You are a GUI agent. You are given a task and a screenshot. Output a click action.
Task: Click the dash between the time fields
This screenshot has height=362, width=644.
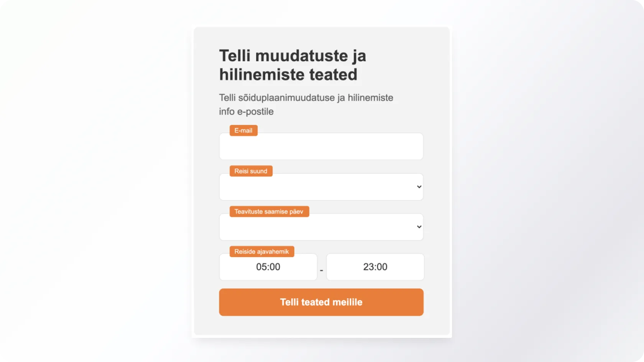pos(322,270)
